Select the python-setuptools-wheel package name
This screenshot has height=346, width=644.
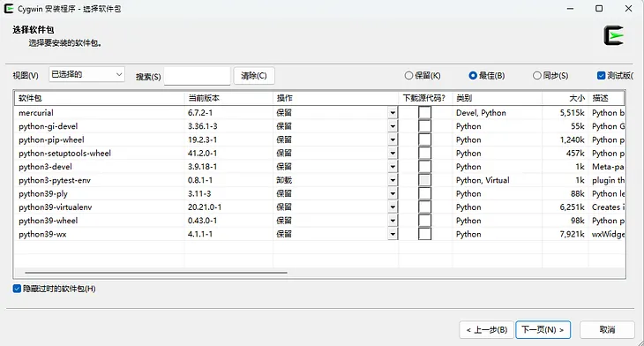tap(65, 153)
